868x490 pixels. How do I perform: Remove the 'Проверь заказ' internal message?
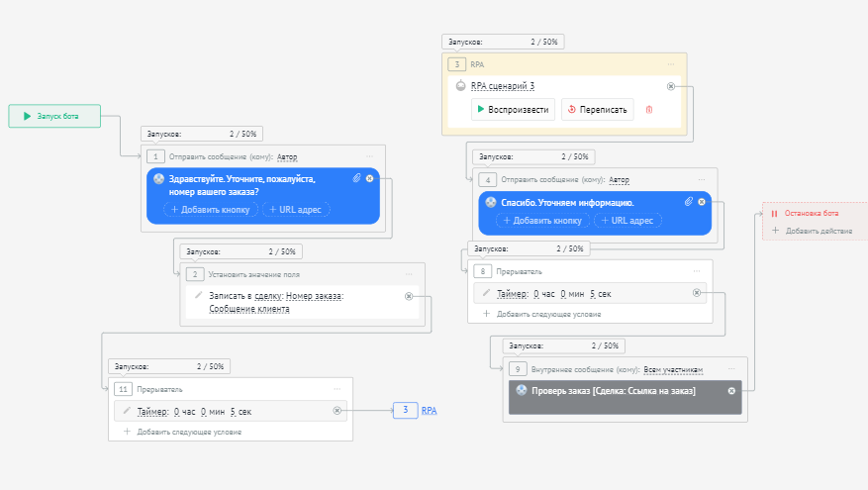731,391
